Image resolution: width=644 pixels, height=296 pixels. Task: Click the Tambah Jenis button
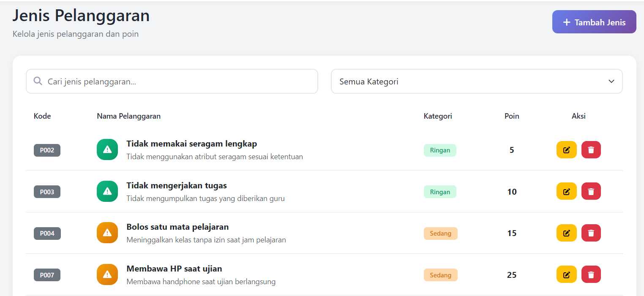[594, 22]
